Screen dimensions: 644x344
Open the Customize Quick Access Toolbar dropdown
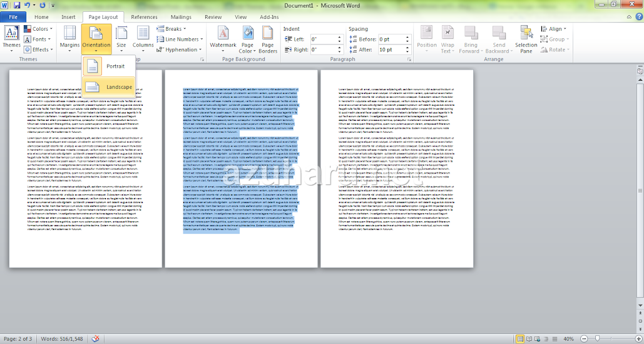coord(53,6)
